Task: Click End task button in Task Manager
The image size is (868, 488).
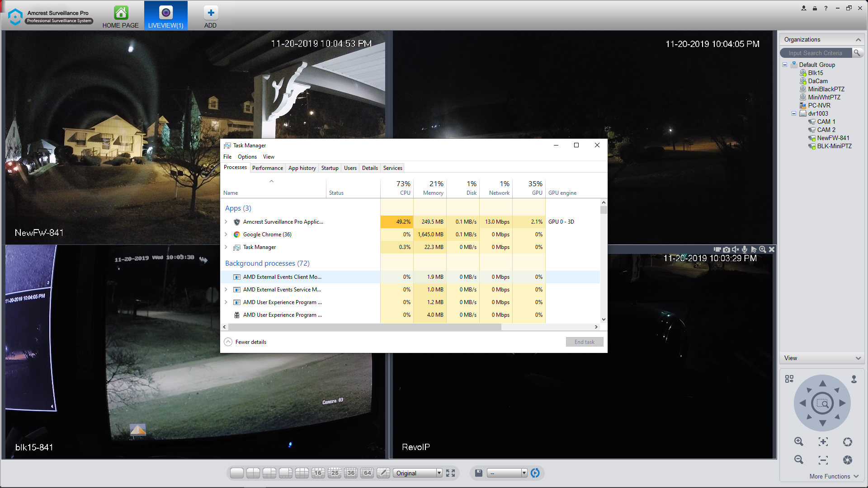Action: 584,342
